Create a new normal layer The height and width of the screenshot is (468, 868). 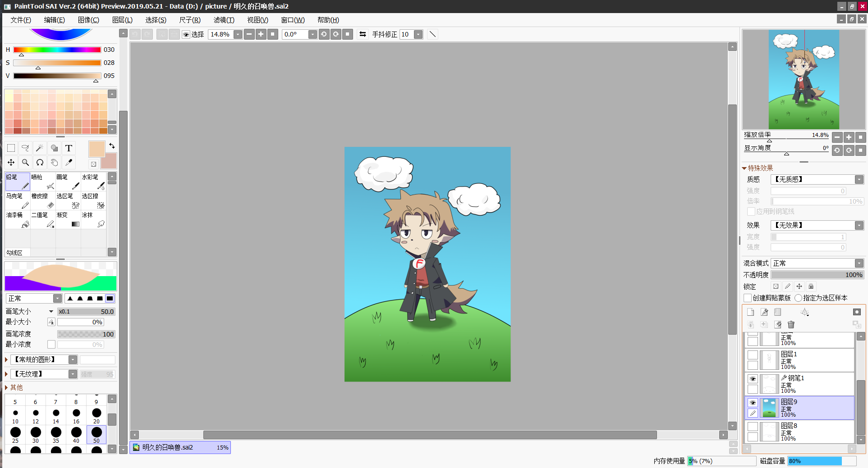[x=751, y=312]
